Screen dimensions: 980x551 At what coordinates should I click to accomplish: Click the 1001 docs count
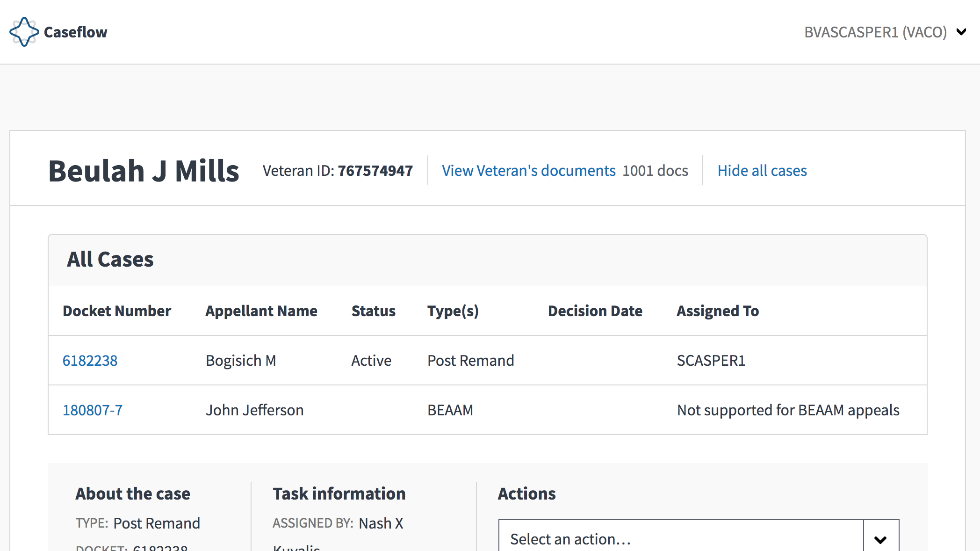coord(655,170)
